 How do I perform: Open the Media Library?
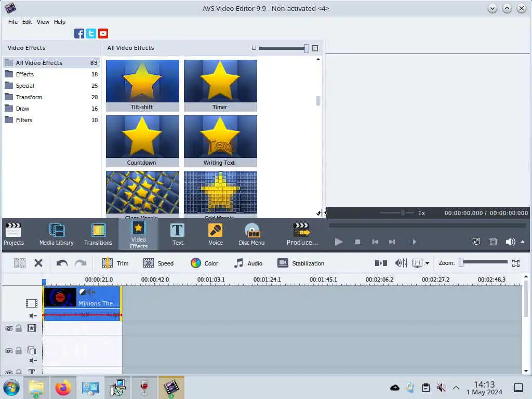click(x=56, y=234)
